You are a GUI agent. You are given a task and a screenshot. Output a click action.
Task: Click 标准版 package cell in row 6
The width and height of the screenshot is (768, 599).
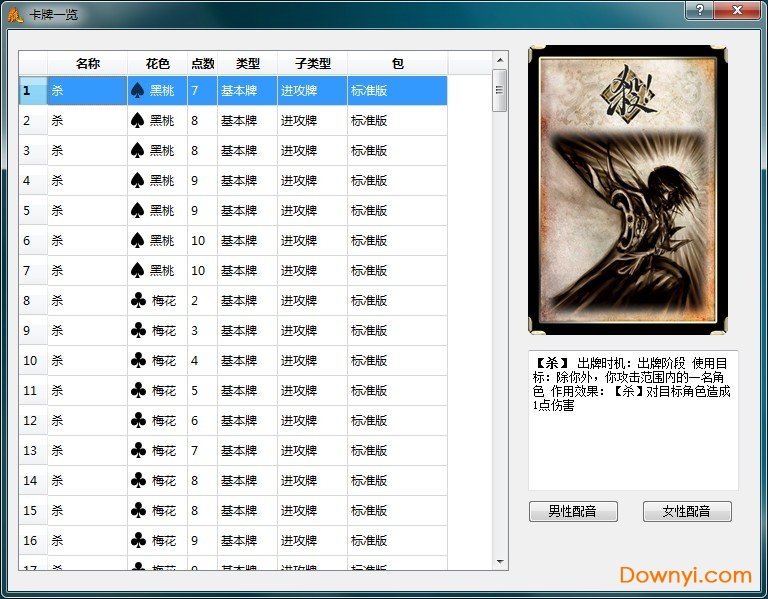[x=398, y=240]
